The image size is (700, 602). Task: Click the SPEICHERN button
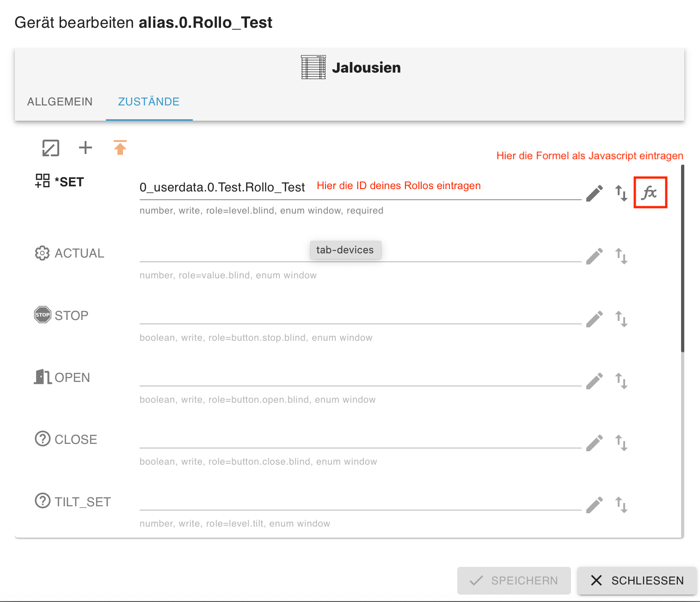pos(514,581)
